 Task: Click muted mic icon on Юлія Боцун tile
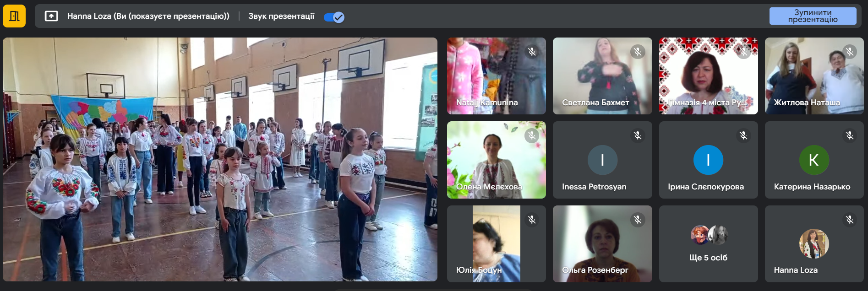pos(532,220)
